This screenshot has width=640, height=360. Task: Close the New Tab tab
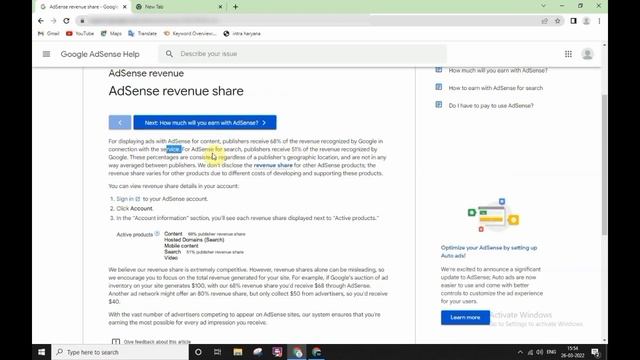click(220, 7)
